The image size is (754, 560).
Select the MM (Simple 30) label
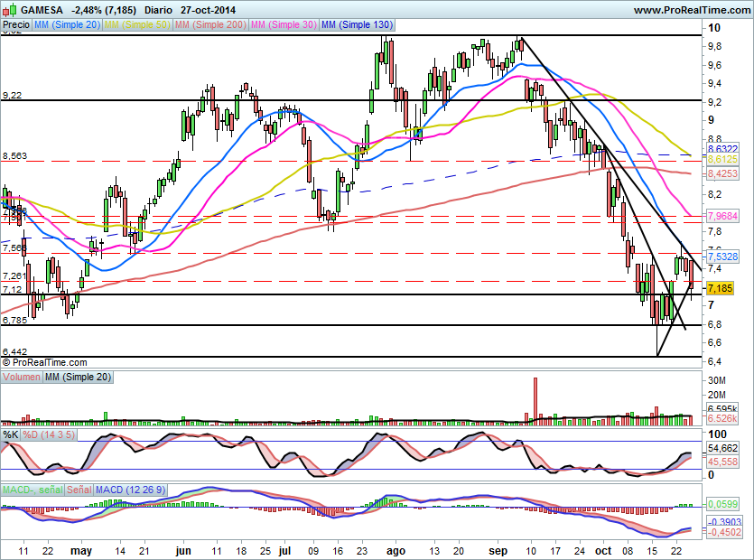click(284, 24)
